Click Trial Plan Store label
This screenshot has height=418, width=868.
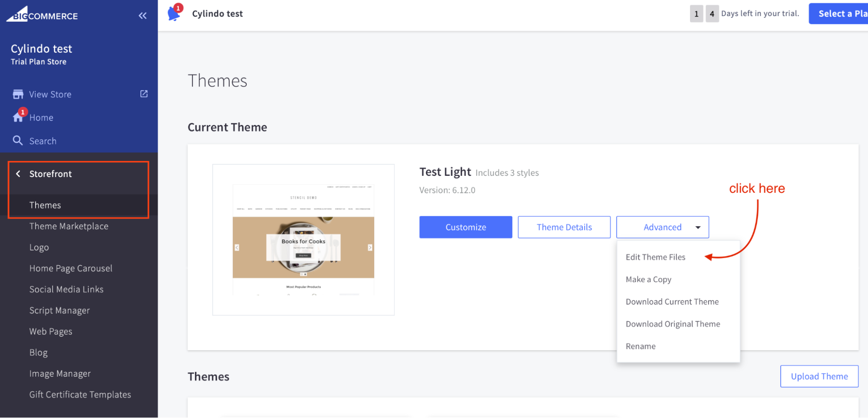pos(39,62)
